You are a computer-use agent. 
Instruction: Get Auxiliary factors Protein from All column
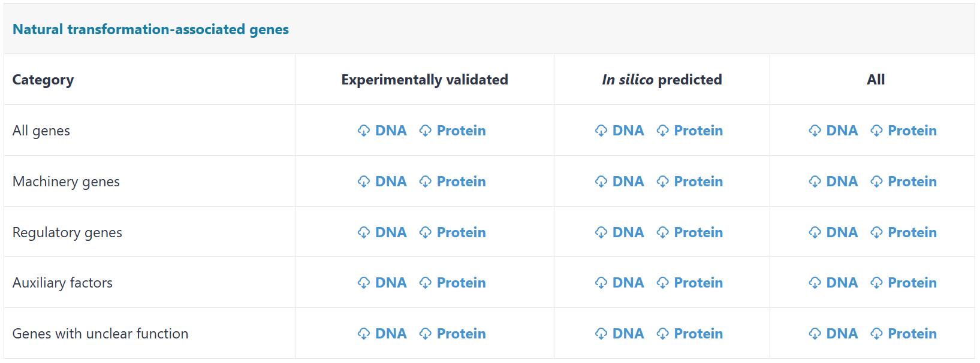(912, 283)
